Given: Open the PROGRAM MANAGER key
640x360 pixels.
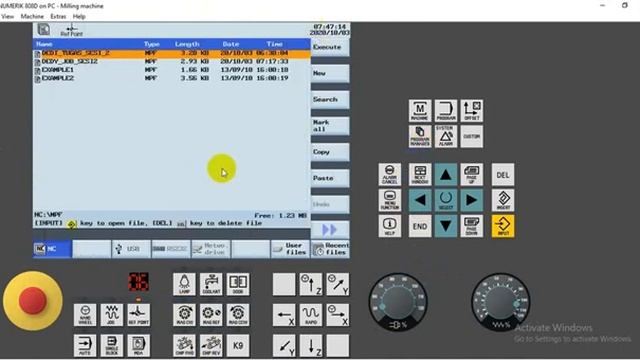Looking at the screenshot, I should pyautogui.click(x=420, y=136).
